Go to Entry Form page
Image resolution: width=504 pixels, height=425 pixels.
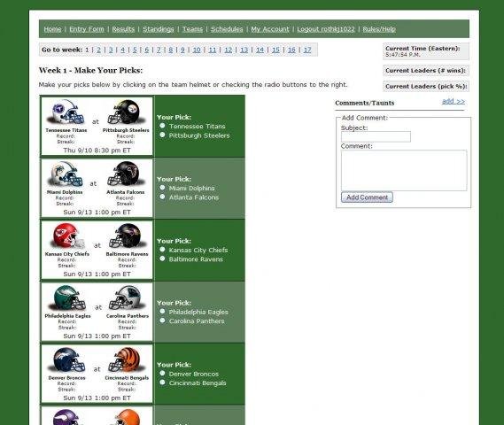pyautogui.click(x=87, y=29)
